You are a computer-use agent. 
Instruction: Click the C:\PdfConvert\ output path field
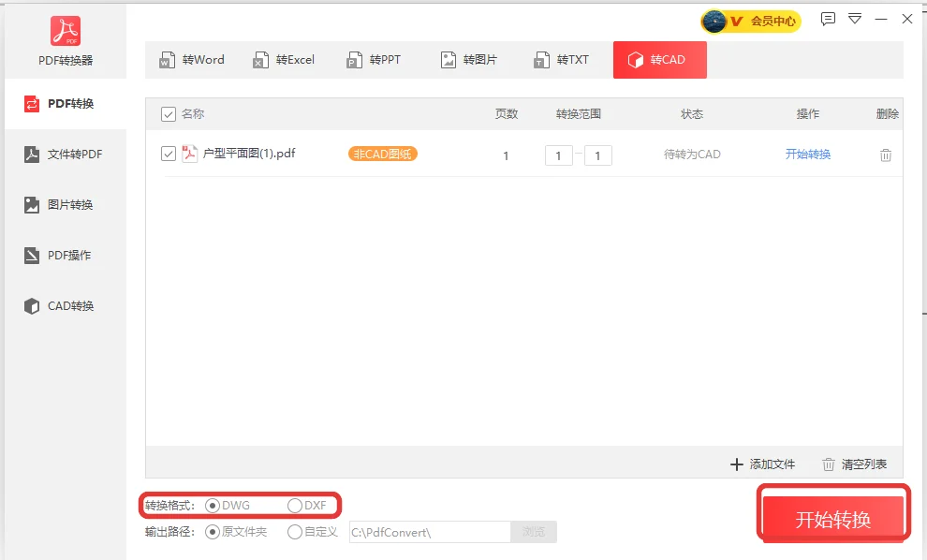[x=430, y=532]
